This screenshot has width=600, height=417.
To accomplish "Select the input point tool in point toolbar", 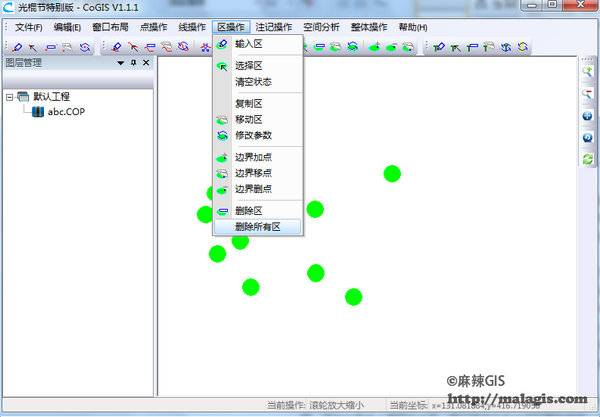I will [17, 47].
